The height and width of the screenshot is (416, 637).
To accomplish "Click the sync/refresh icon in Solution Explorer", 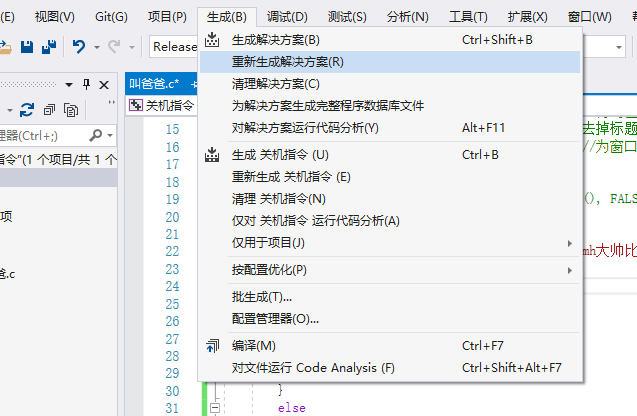I will coord(27,110).
